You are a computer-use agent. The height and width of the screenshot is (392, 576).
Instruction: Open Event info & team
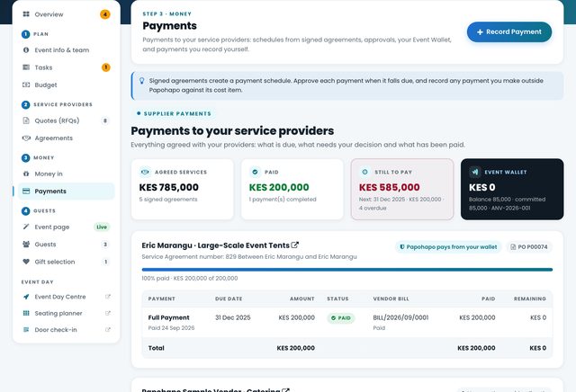point(66,50)
